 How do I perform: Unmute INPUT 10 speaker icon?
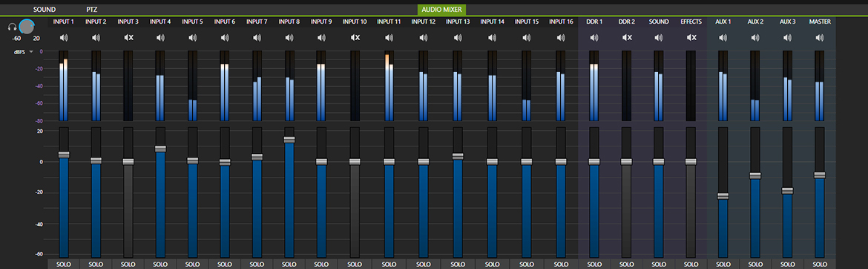click(355, 38)
